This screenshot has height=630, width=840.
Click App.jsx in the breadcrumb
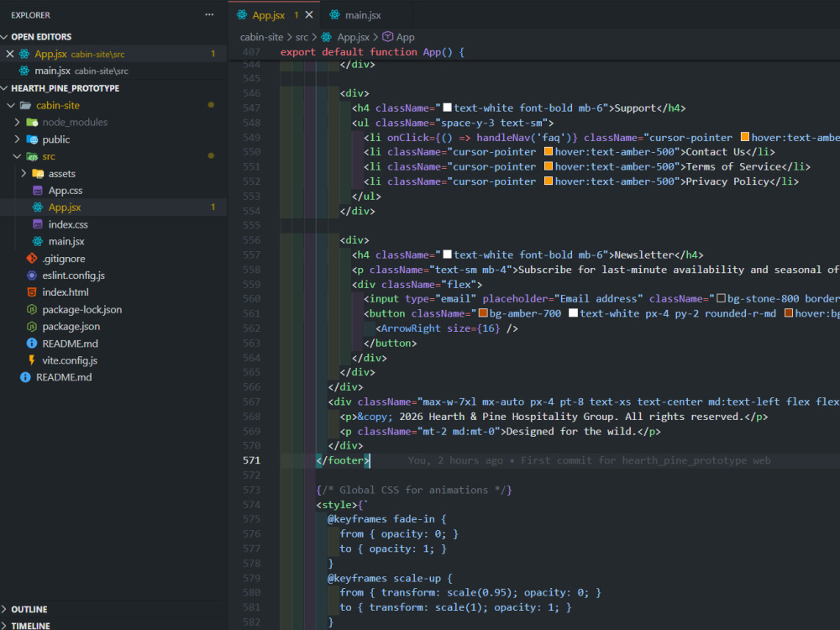353,37
